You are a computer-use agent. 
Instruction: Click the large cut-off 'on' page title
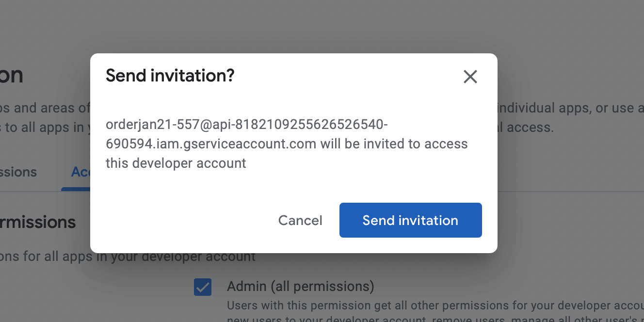(x=12, y=75)
